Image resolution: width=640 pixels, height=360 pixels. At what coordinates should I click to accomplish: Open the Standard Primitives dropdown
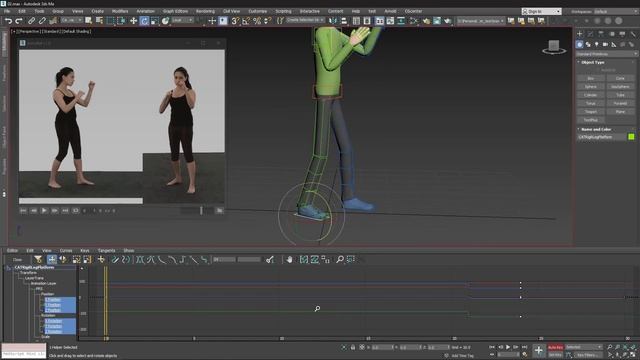(607, 54)
